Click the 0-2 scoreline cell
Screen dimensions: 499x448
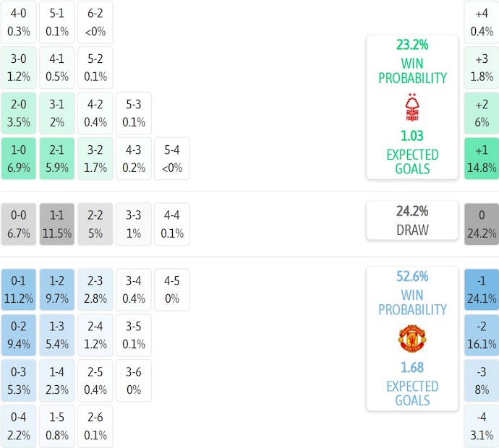(x=19, y=335)
